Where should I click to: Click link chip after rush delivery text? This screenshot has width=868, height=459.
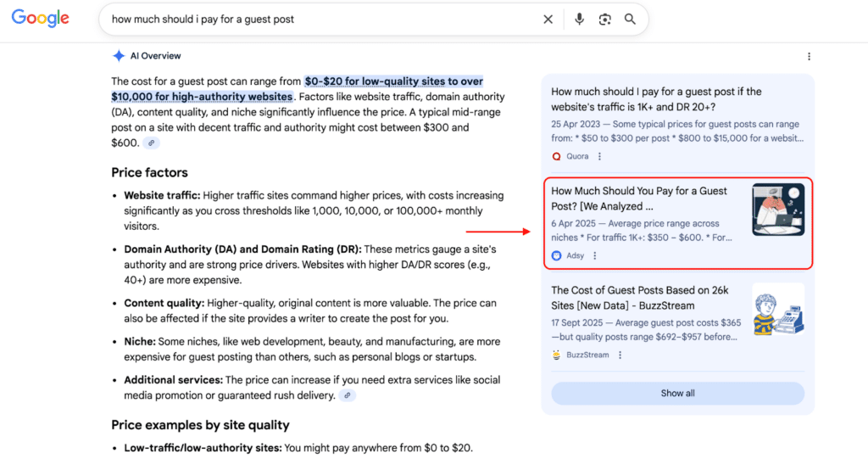[x=348, y=395]
